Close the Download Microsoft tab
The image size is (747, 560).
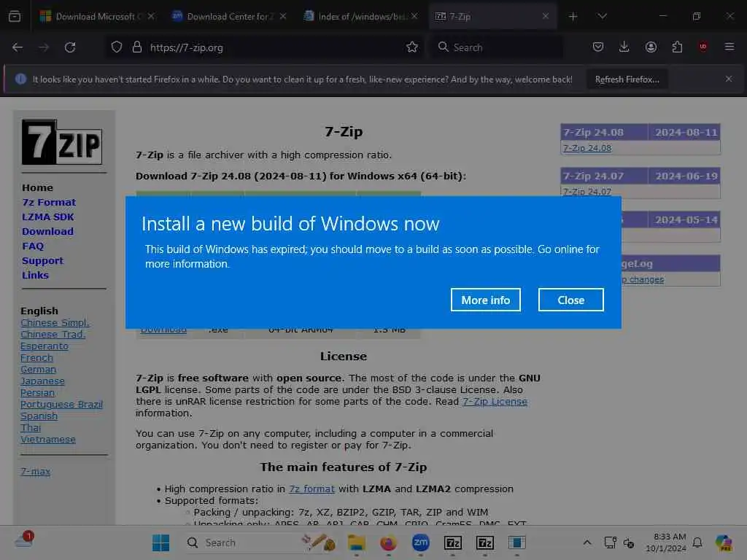pyautogui.click(x=151, y=16)
